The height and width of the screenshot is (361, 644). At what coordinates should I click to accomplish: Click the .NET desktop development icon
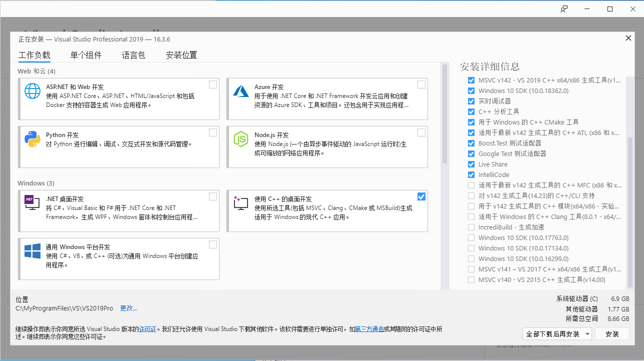[32, 202]
